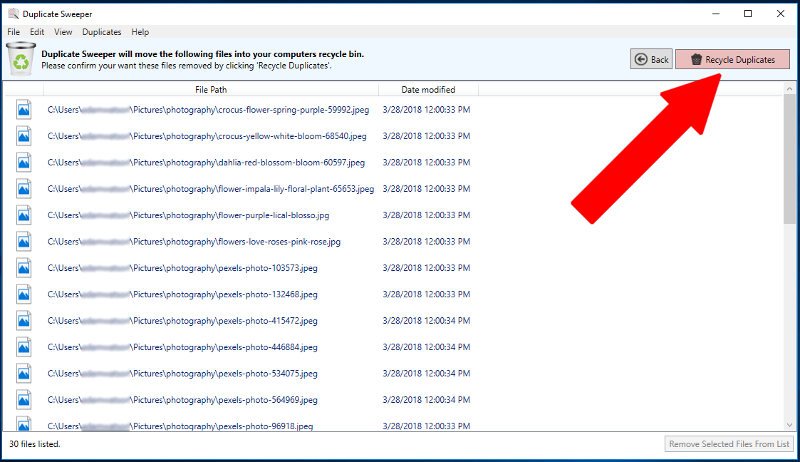800x462 pixels.
Task: Click image icon of pexels-photo-132468.jpeg
Action: click(x=23, y=294)
